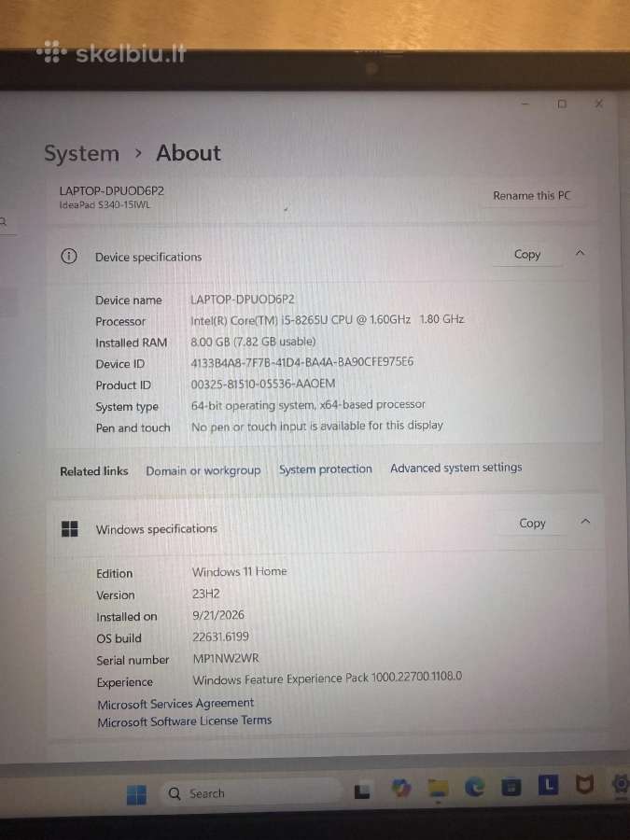This screenshot has height=840, width=630.
Task: Copy the Device specifications
Action: [527, 255]
